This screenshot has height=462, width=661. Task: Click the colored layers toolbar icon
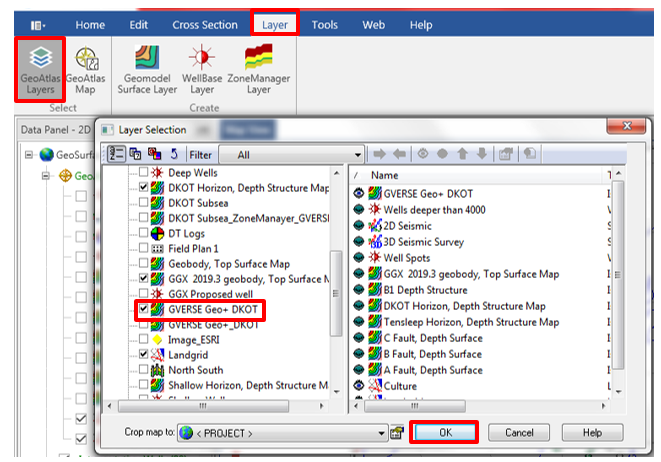pos(154,154)
